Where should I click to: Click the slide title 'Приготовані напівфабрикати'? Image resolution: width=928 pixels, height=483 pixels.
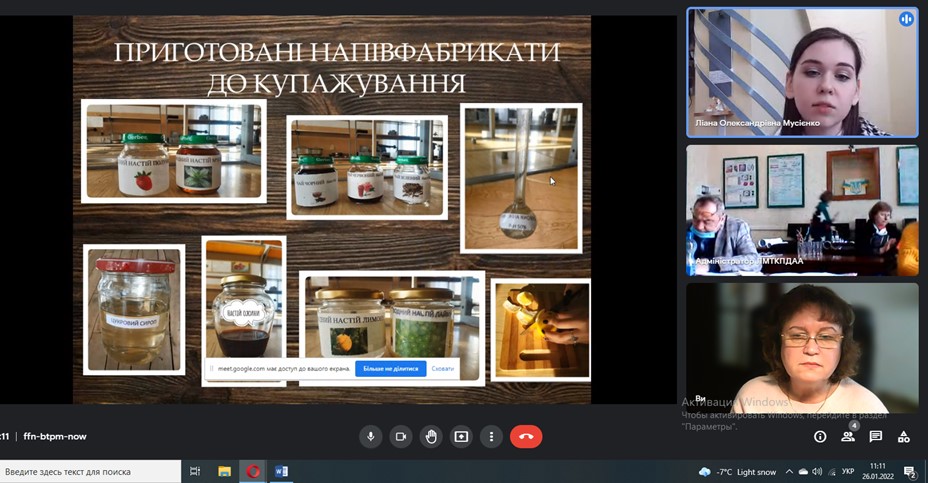(337, 68)
